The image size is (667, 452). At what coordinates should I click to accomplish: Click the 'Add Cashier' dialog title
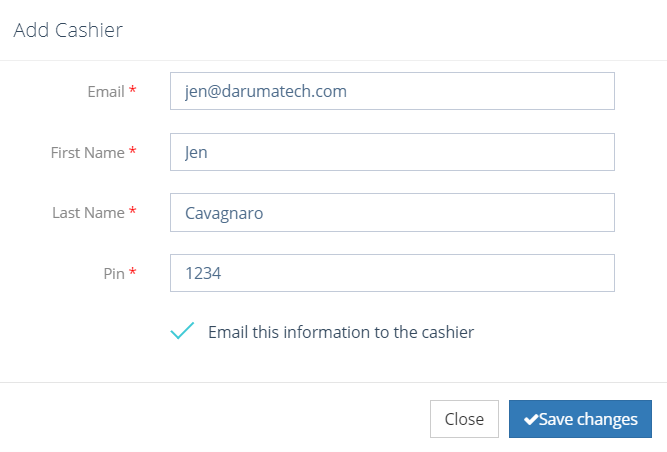coord(68,30)
